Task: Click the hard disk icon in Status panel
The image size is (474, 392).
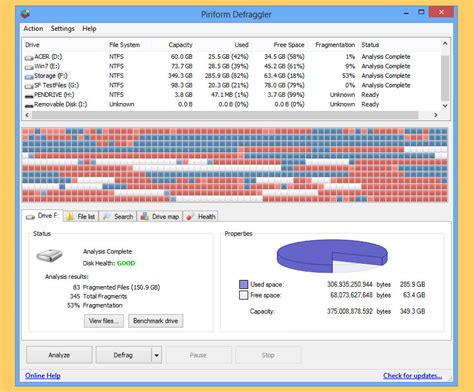Action: click(x=49, y=256)
